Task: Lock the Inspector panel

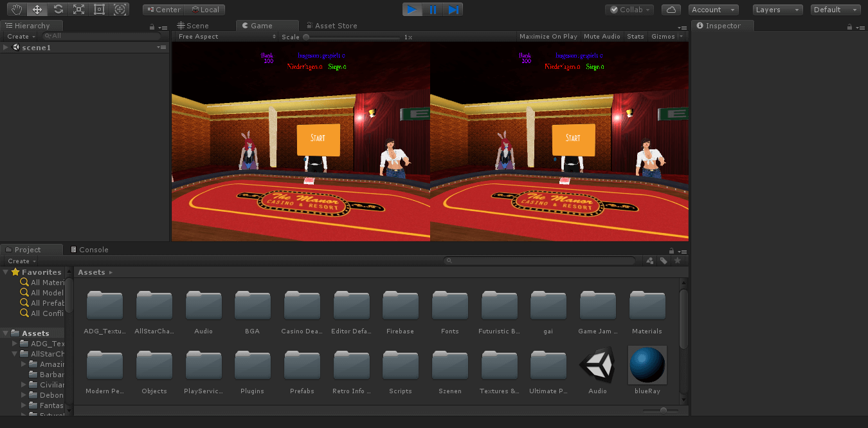Action: pyautogui.click(x=850, y=27)
